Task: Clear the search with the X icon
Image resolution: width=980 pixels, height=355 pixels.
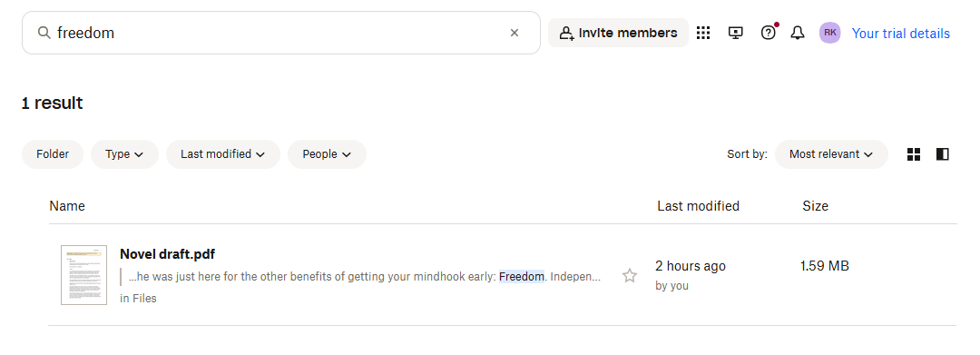Action: click(x=514, y=33)
